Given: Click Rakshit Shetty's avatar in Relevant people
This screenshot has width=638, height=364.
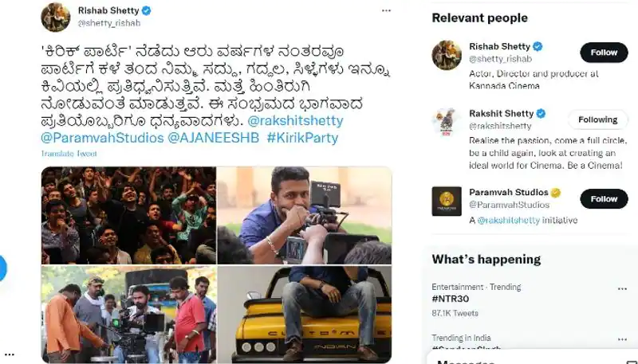Looking at the screenshot, I should [447, 123].
